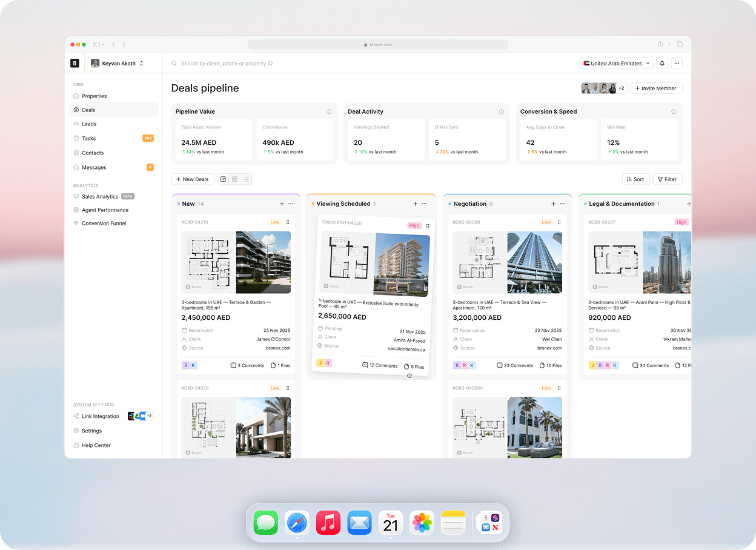Show Conversion & Speed info icon
Screen dimensions: 756x550
pos(674,111)
